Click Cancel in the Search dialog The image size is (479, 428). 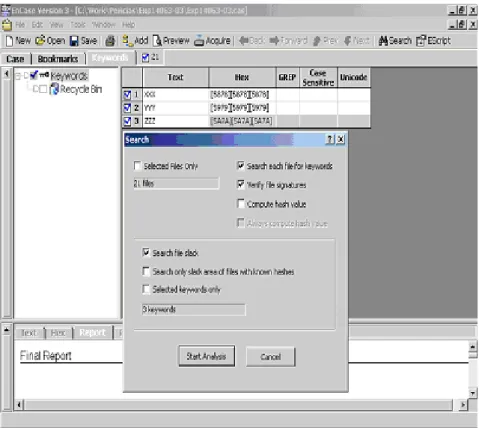click(270, 357)
